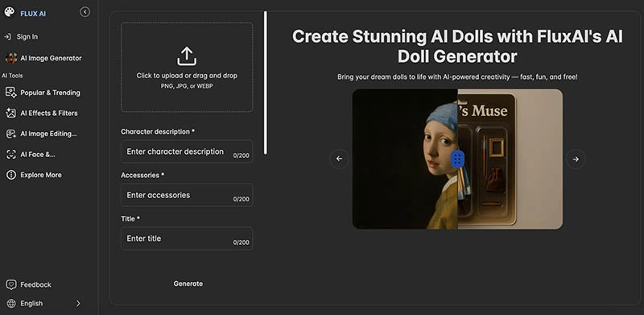Open Popular & Trending tools
Screen dimensions: 644x315
tap(50, 93)
